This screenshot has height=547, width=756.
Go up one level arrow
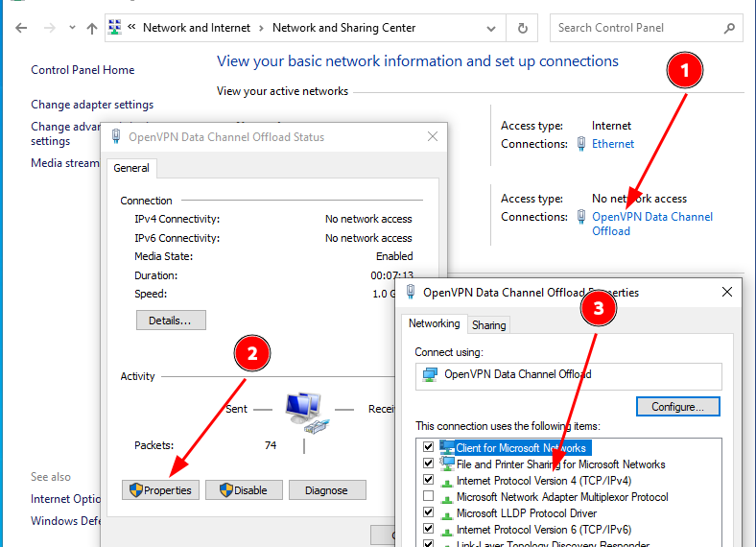[x=91, y=28]
